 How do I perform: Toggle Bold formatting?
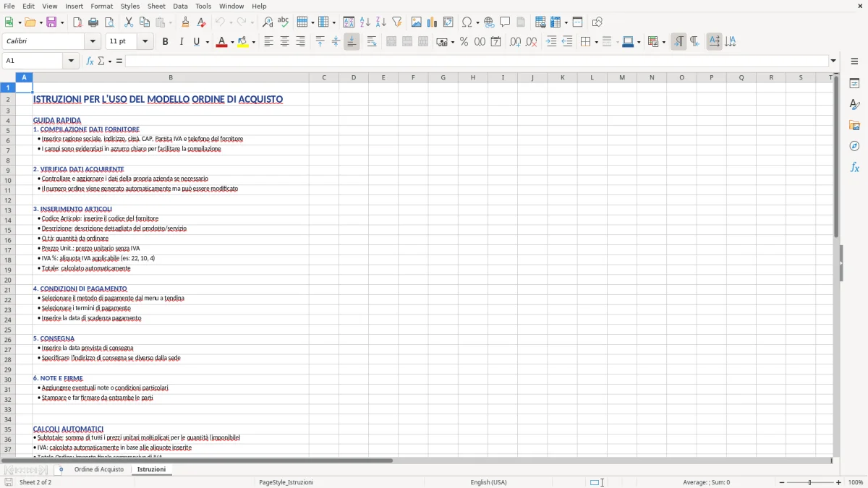pyautogui.click(x=166, y=42)
